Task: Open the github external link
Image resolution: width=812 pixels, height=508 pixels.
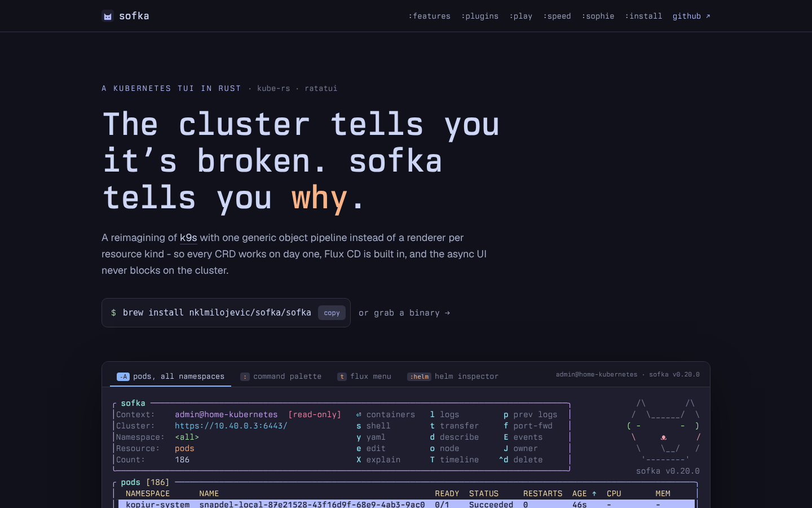Action: 691,16
